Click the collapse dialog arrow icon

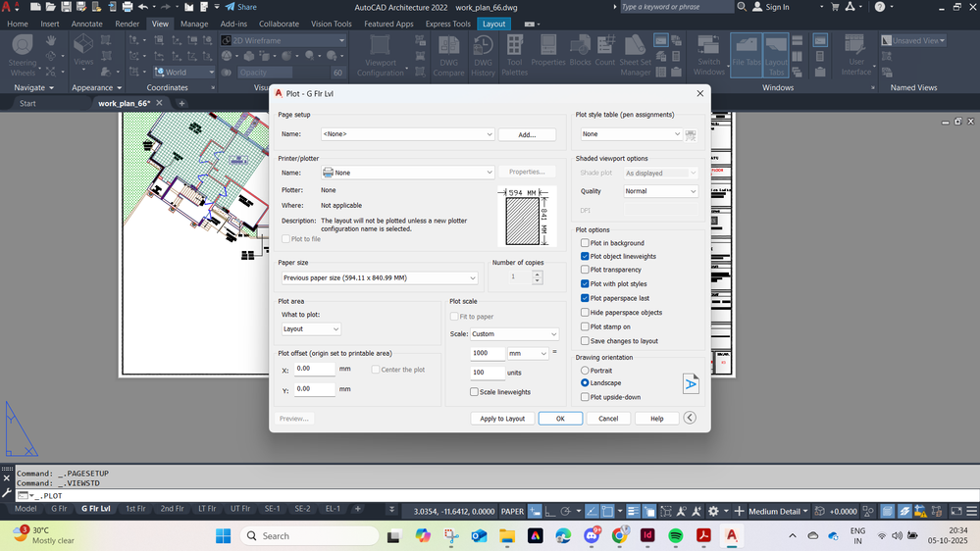(x=690, y=418)
